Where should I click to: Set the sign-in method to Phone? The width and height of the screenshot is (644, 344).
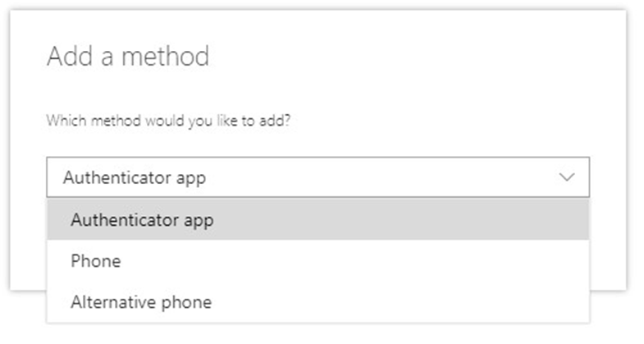[x=96, y=261]
